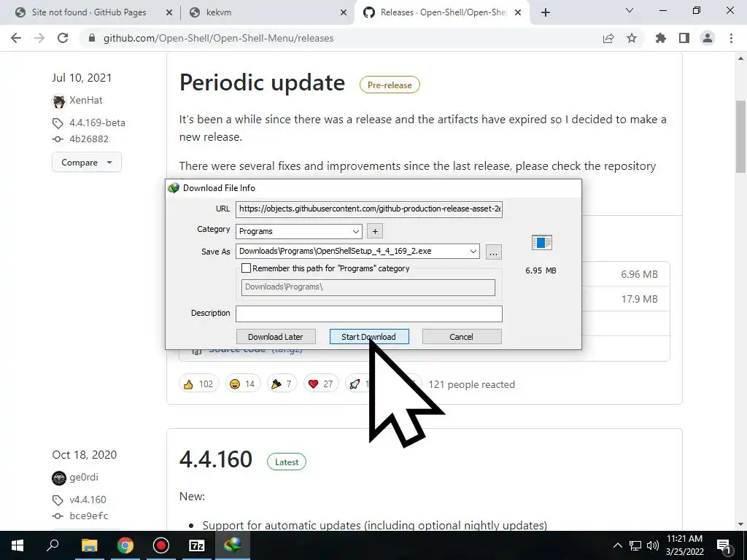
Task: Open commit bce9efc
Action: pos(88,516)
